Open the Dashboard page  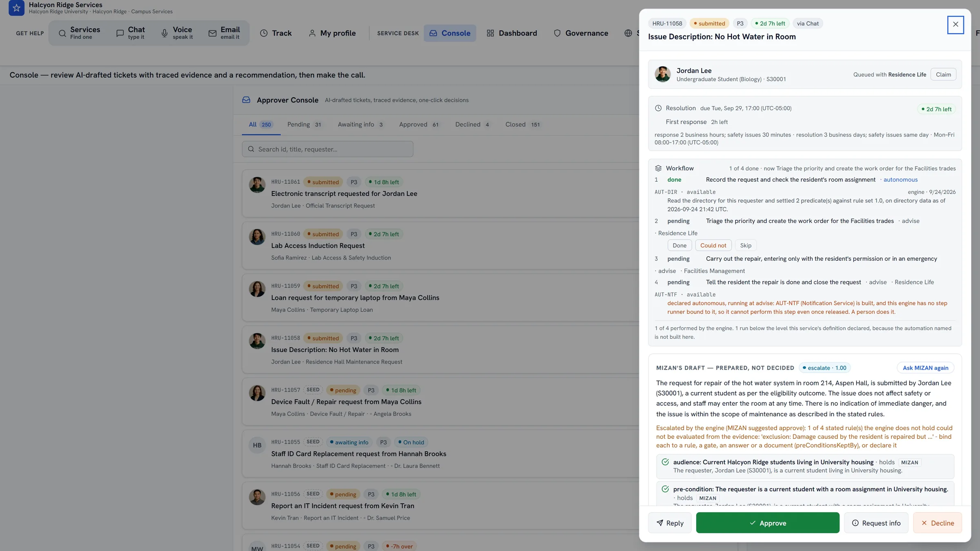[x=512, y=33]
